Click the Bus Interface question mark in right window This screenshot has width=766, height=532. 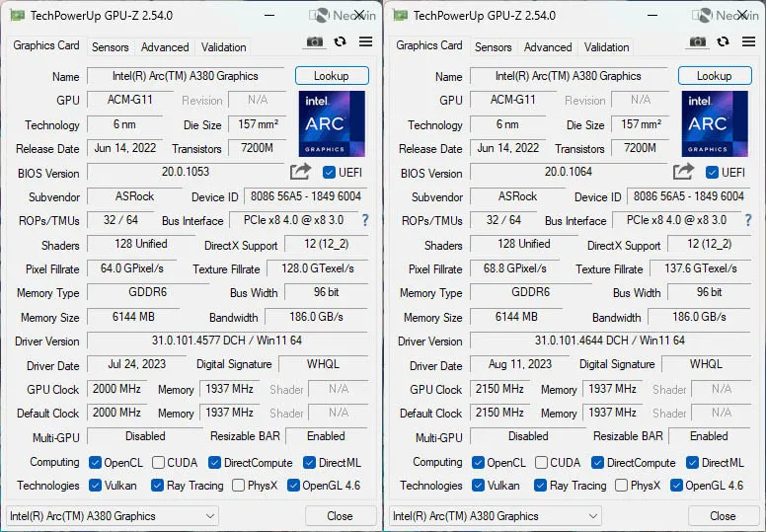(x=748, y=220)
